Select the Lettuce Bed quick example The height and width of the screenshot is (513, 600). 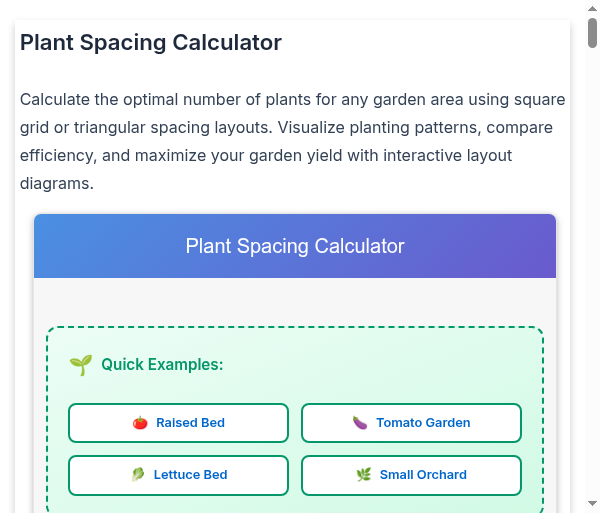pyautogui.click(x=178, y=475)
